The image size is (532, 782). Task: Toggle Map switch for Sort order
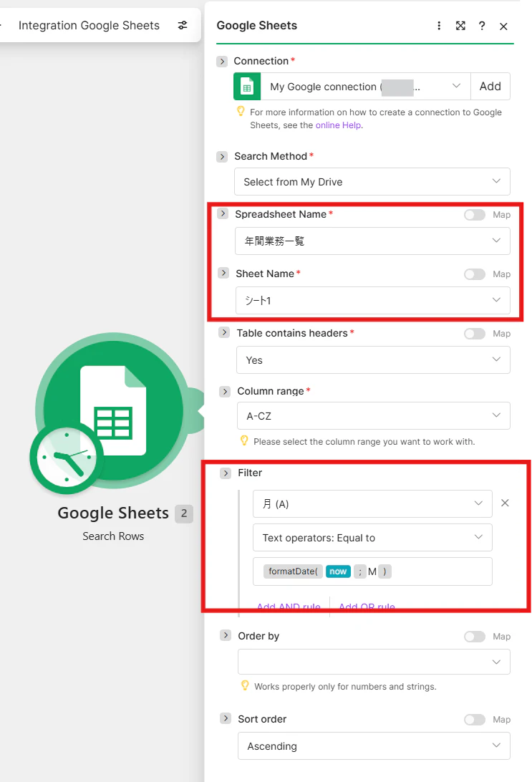[475, 720]
